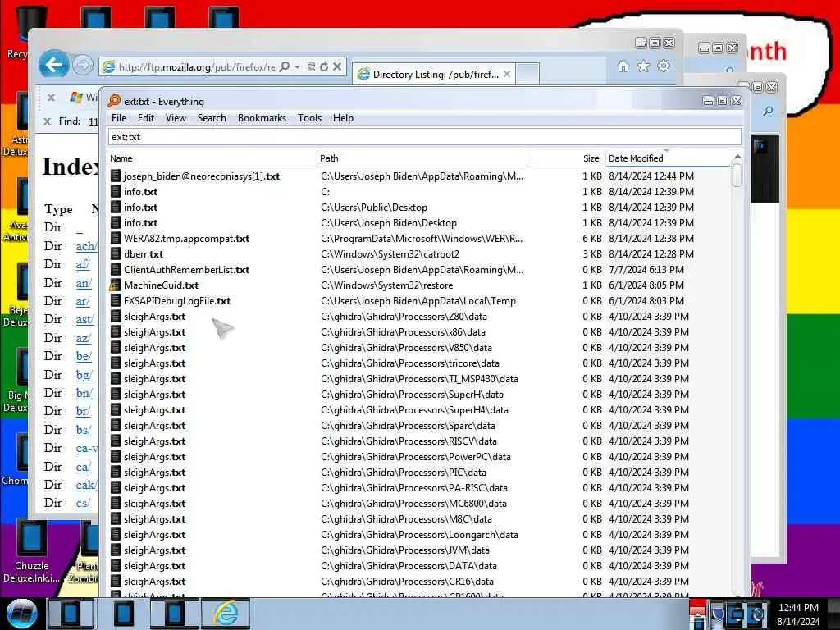Open the Help menu in Everything
Image resolution: width=840 pixels, height=630 pixels.
tap(343, 118)
